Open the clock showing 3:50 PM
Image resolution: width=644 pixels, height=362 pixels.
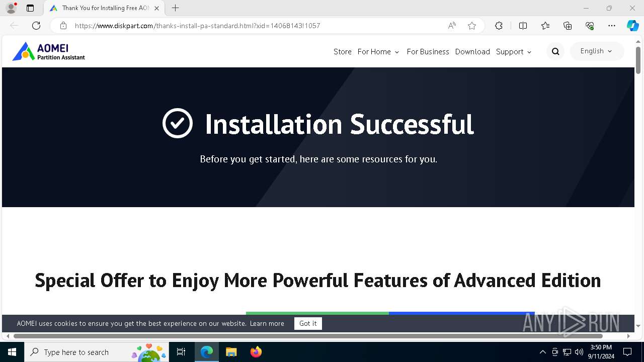pyautogui.click(x=601, y=352)
